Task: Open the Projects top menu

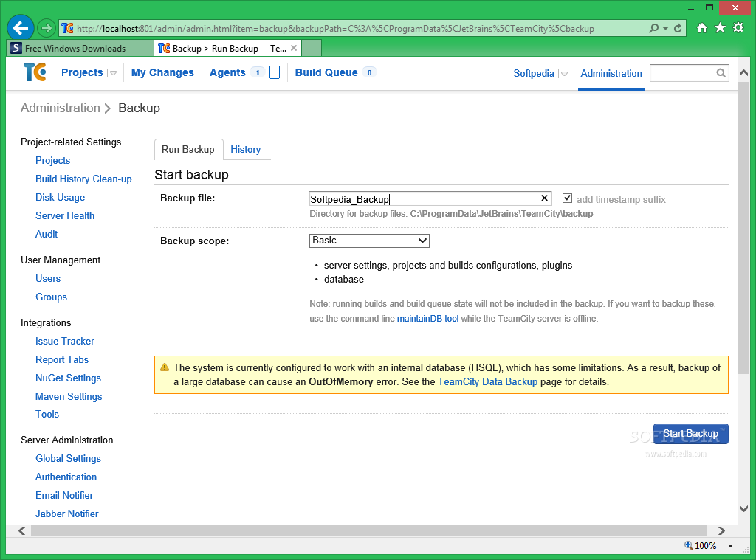Action: 82,72
